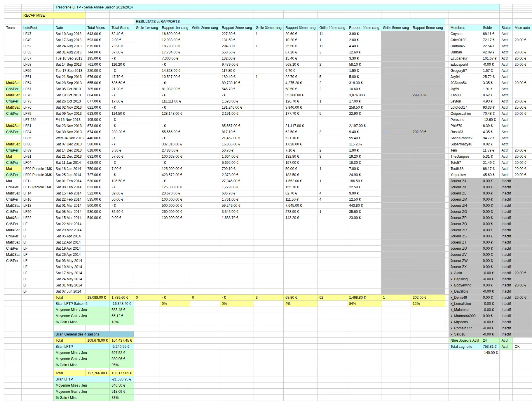Select the "55,360.00 €" rapport cell
Screen dimensions: 532x405
tap(300, 95)
